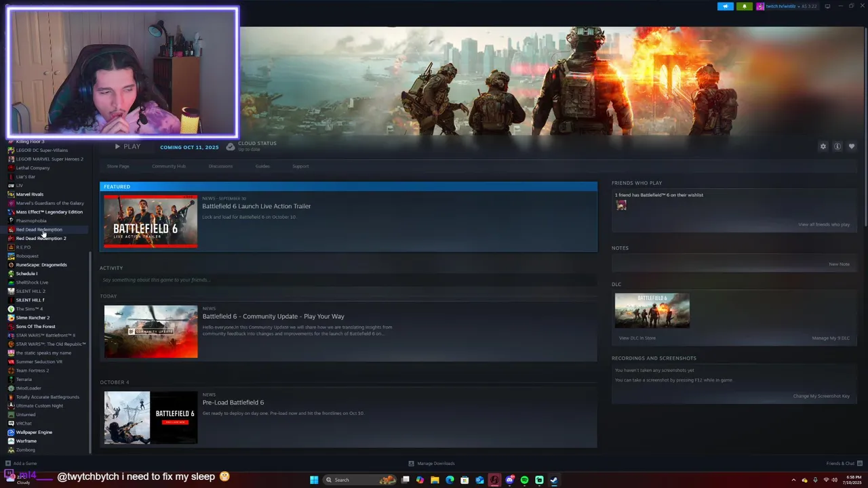This screenshot has height=488, width=868.
Task: Click the Windows taskbar search box
Action: [x=359, y=480]
